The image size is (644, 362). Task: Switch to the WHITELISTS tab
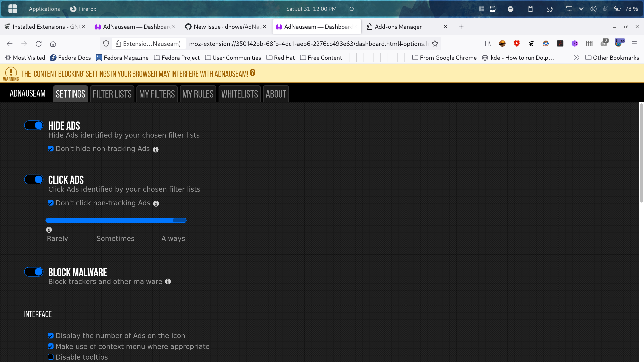239,94
